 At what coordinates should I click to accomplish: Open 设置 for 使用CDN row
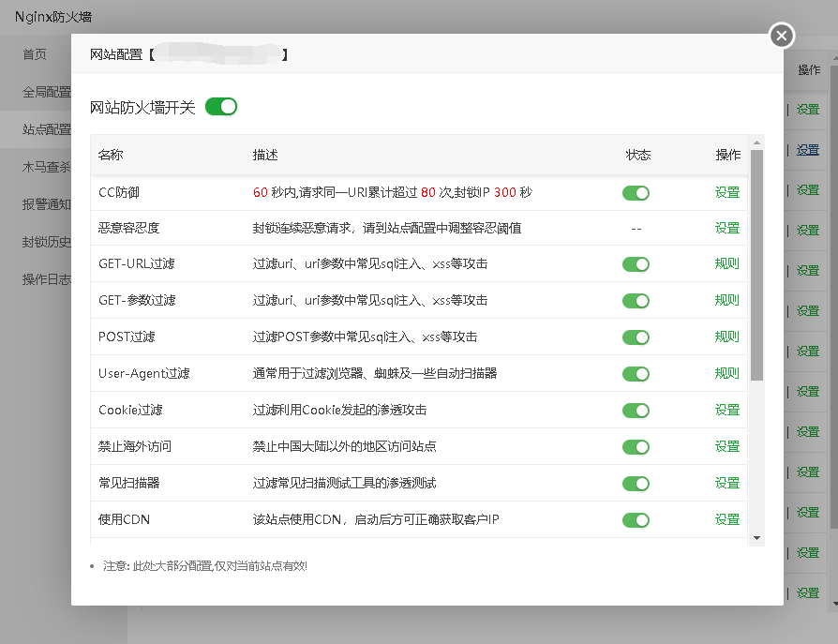click(x=727, y=519)
